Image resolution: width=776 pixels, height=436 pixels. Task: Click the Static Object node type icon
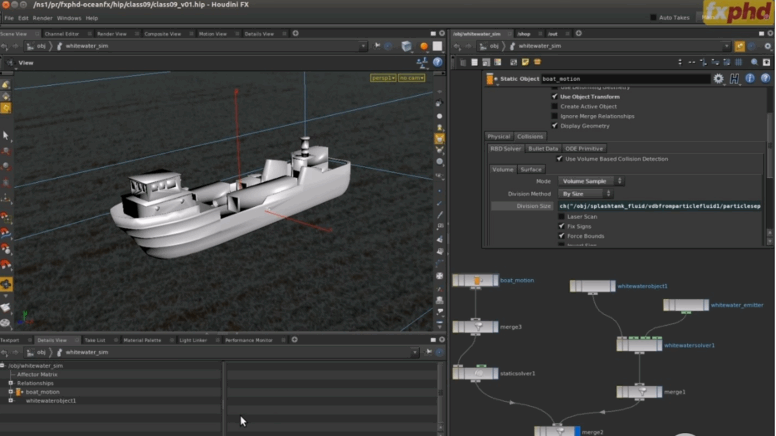[x=491, y=78]
